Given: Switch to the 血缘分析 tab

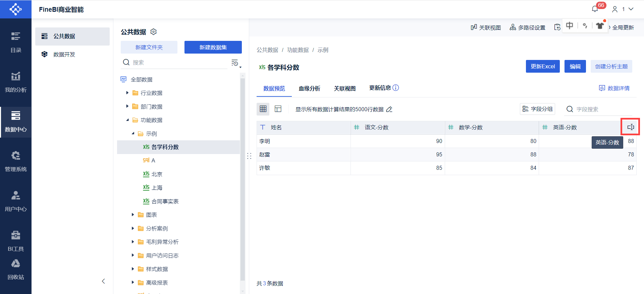Looking at the screenshot, I should [x=309, y=88].
